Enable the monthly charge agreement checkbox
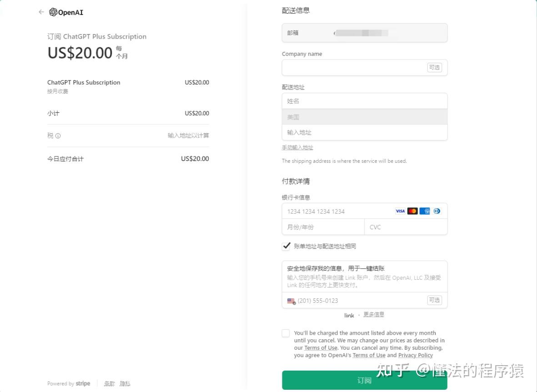Image resolution: width=537 pixels, height=392 pixels. pyautogui.click(x=286, y=333)
